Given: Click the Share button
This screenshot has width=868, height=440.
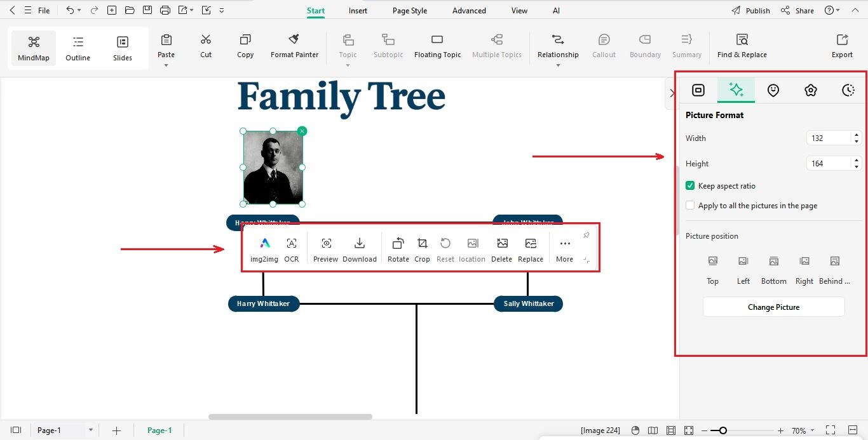Looking at the screenshot, I should tap(797, 11).
